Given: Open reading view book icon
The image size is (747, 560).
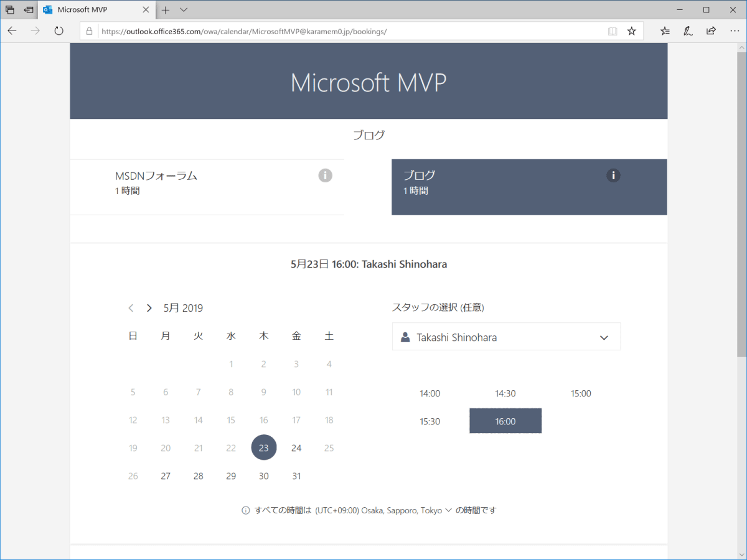Looking at the screenshot, I should pyautogui.click(x=613, y=30).
